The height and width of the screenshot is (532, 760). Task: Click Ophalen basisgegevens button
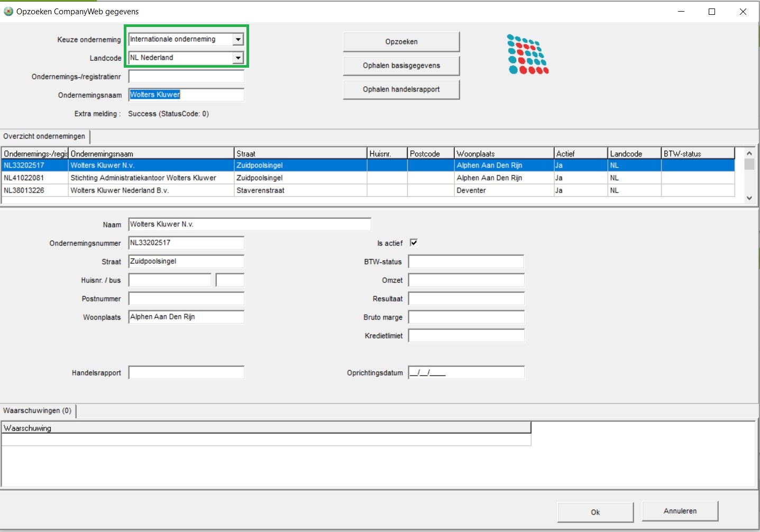coord(401,66)
